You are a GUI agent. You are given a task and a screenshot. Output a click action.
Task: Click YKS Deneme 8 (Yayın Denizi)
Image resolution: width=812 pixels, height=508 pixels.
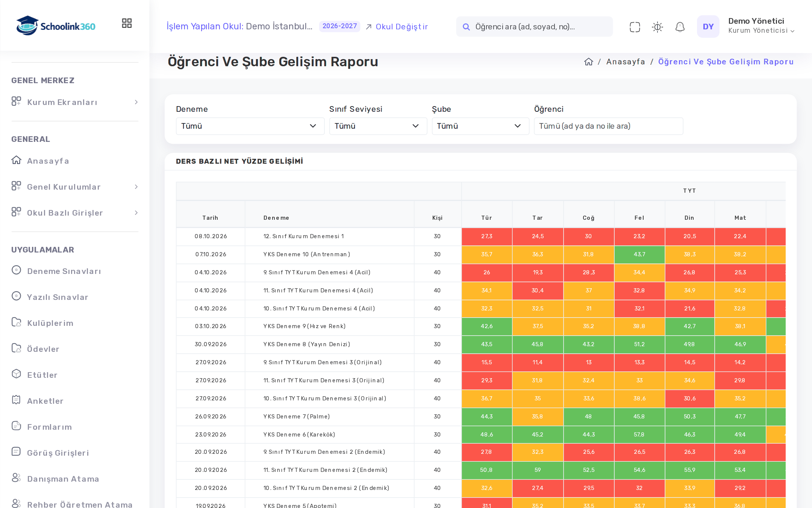point(307,344)
